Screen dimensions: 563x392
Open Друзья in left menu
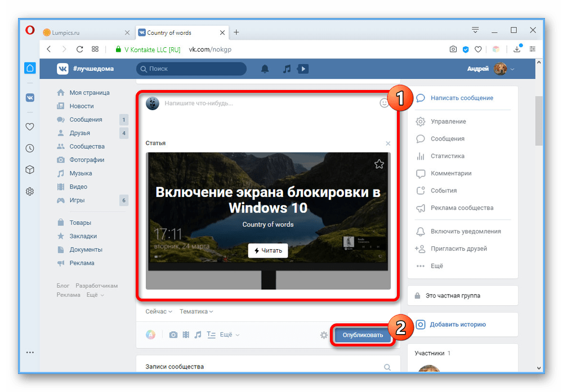click(79, 133)
